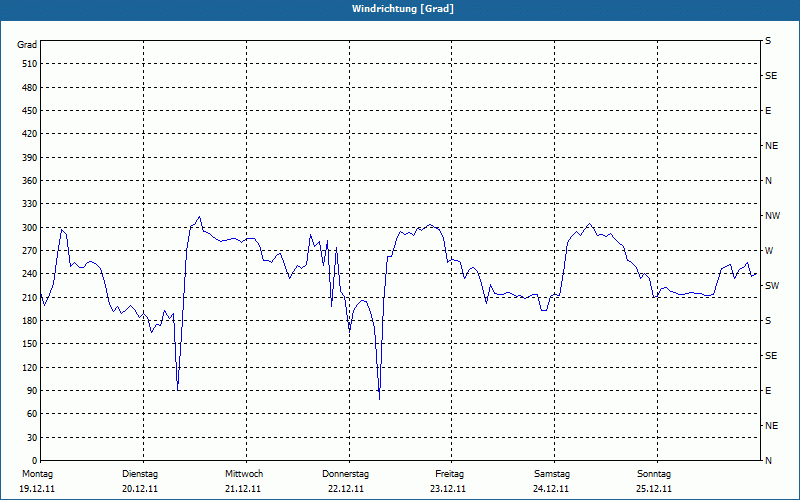The width and height of the screenshot is (800, 500).
Task: Select the 60 axis label
Action: [32, 414]
